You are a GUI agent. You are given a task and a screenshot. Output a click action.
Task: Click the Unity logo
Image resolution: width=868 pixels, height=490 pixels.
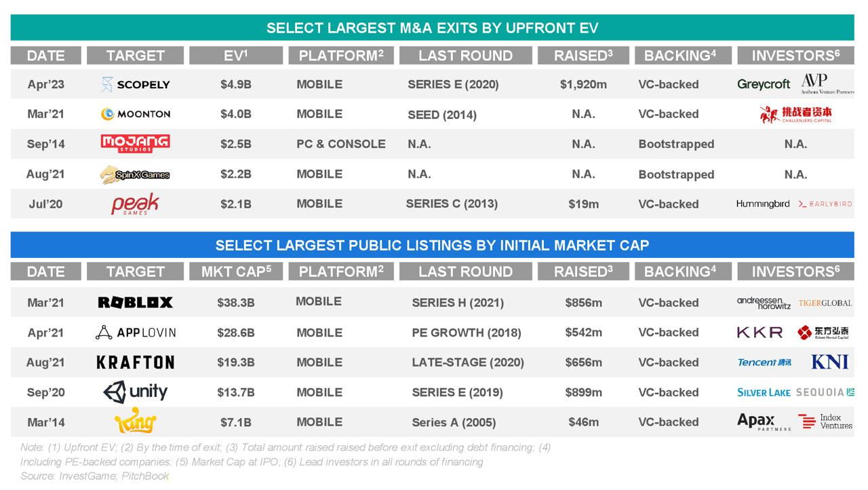pos(135,392)
